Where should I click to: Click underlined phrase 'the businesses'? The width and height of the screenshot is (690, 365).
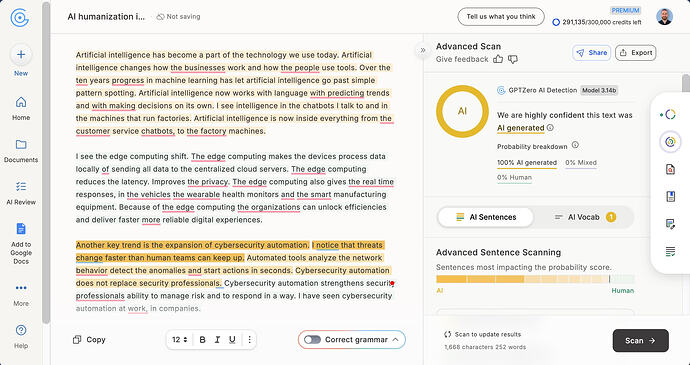coord(198,68)
